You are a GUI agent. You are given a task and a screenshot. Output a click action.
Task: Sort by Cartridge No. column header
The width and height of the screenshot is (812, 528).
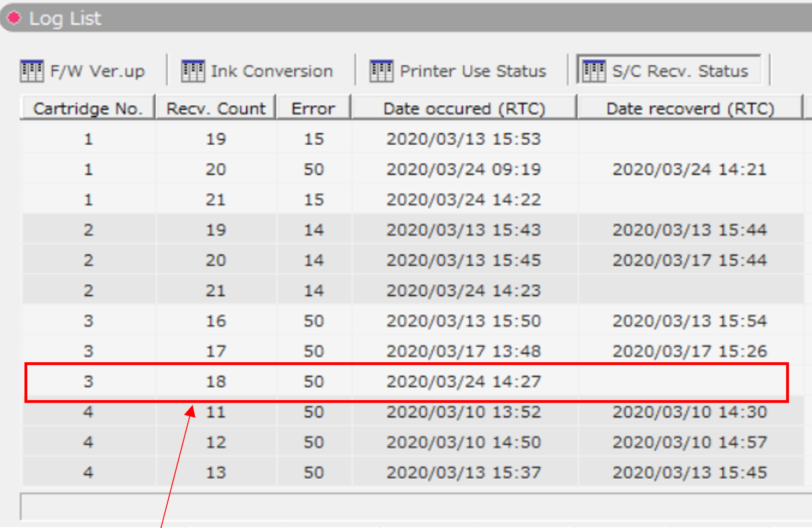pos(88,109)
